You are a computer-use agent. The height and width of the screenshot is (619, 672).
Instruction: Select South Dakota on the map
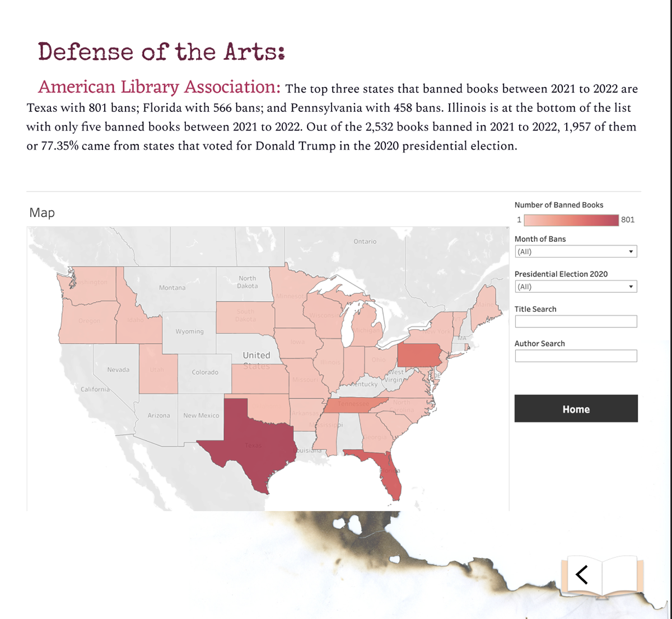245,316
